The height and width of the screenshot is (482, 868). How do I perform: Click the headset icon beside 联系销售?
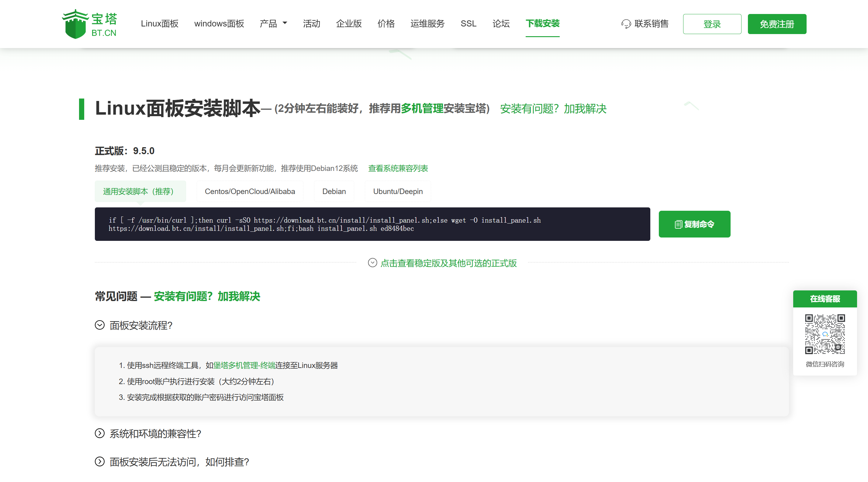pyautogui.click(x=626, y=24)
